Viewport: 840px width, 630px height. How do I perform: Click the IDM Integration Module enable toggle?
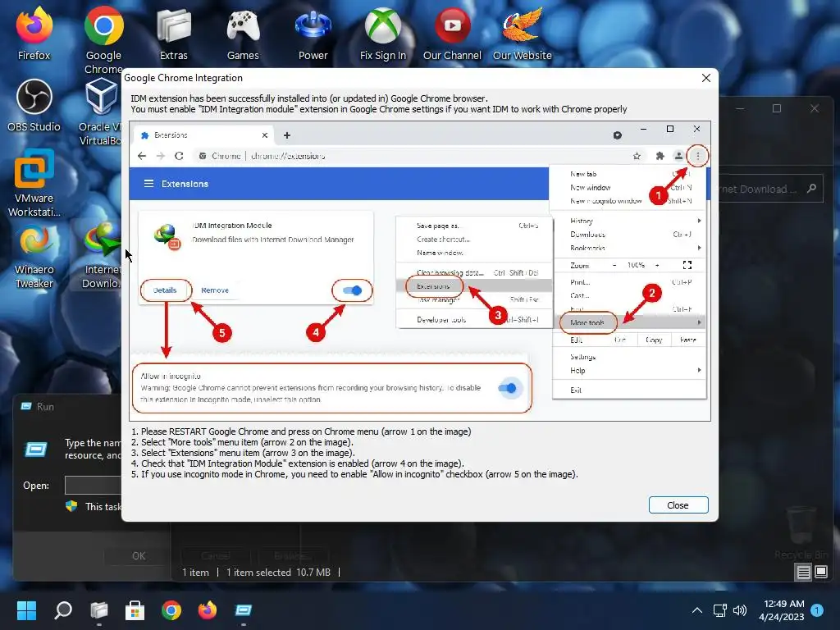coord(352,290)
